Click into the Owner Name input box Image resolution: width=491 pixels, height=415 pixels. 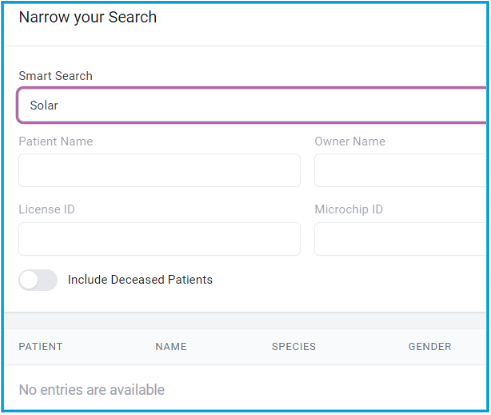400,170
